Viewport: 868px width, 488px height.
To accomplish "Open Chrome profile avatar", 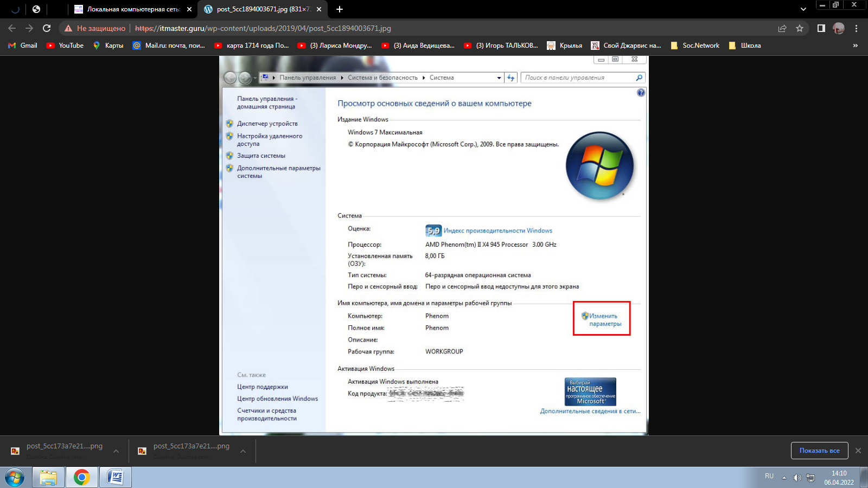I will pos(839,28).
